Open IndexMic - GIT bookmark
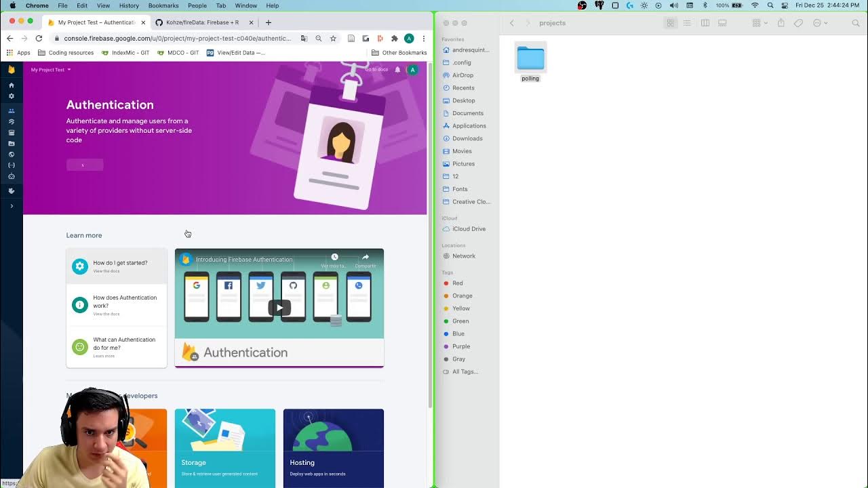 125,52
